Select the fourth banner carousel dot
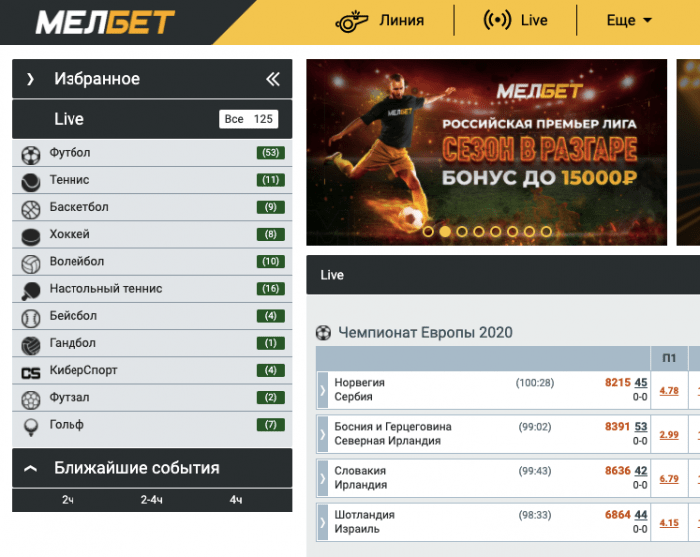This screenshot has height=557, width=700. pos(479,232)
